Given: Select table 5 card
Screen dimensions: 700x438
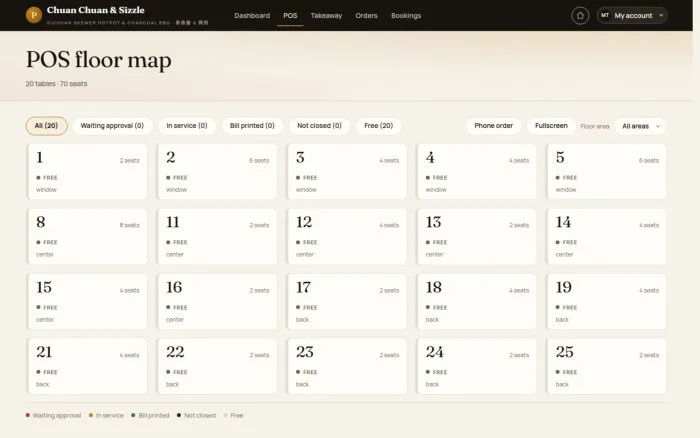Looking at the screenshot, I should point(606,171).
